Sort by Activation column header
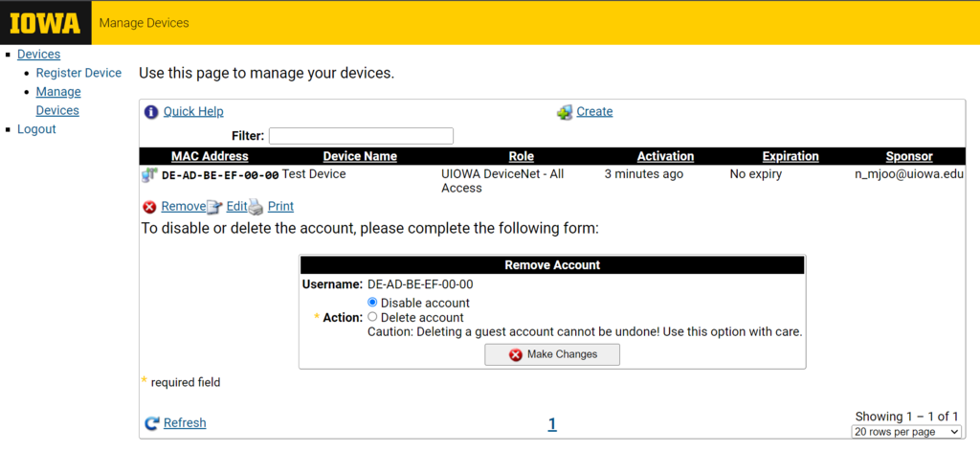980x452 pixels. pos(666,156)
